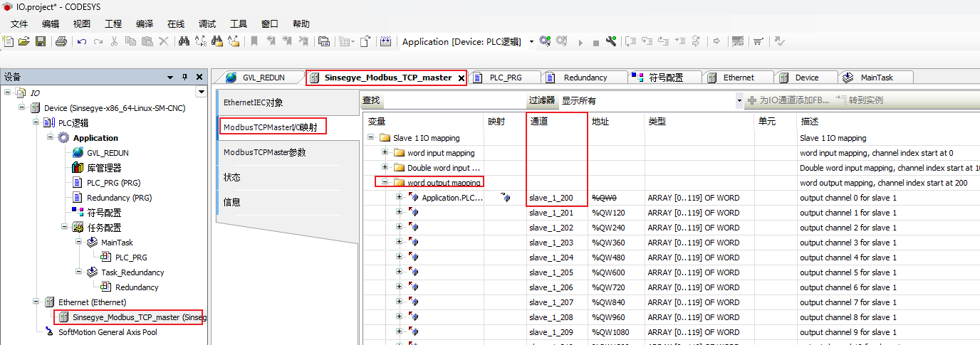Click the Print icon in toolbar
The image size is (980, 345).
click(61, 42)
